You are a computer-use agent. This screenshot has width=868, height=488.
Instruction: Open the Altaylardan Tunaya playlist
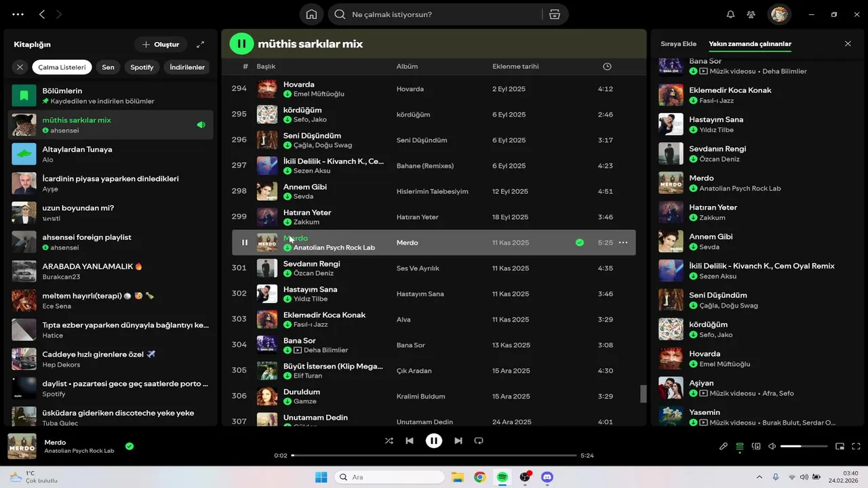pyautogui.click(x=111, y=154)
